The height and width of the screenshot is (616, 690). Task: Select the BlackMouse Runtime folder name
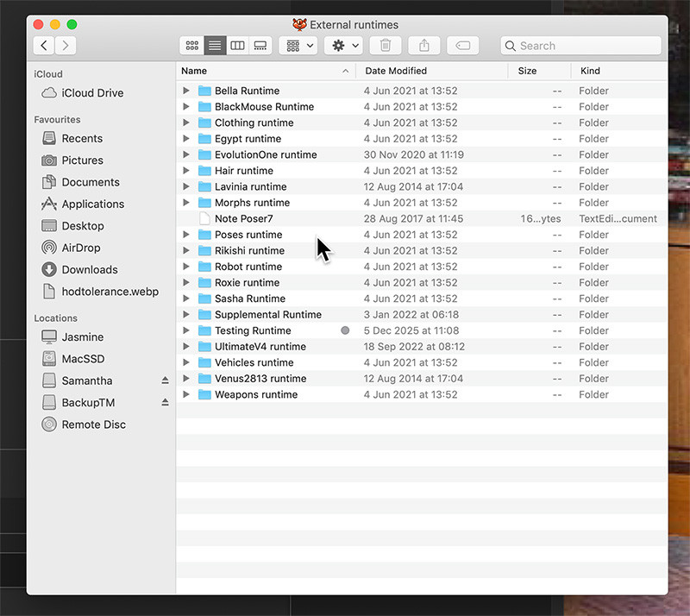click(x=264, y=107)
